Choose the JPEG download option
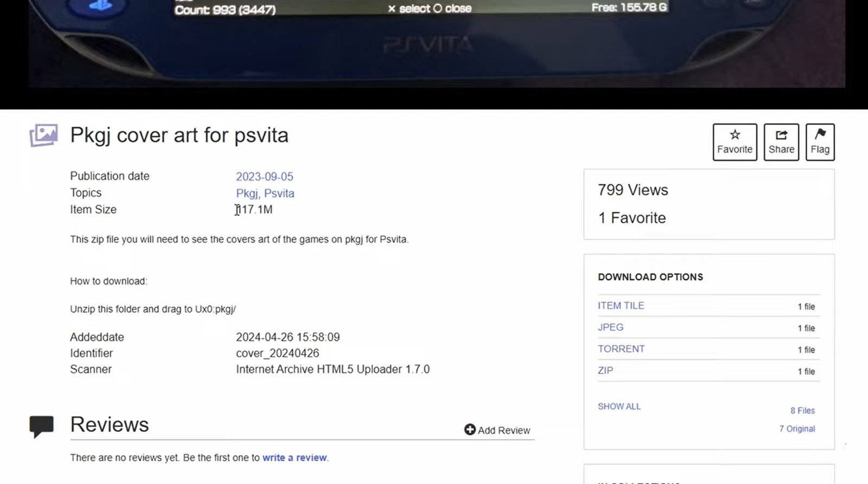 click(610, 327)
